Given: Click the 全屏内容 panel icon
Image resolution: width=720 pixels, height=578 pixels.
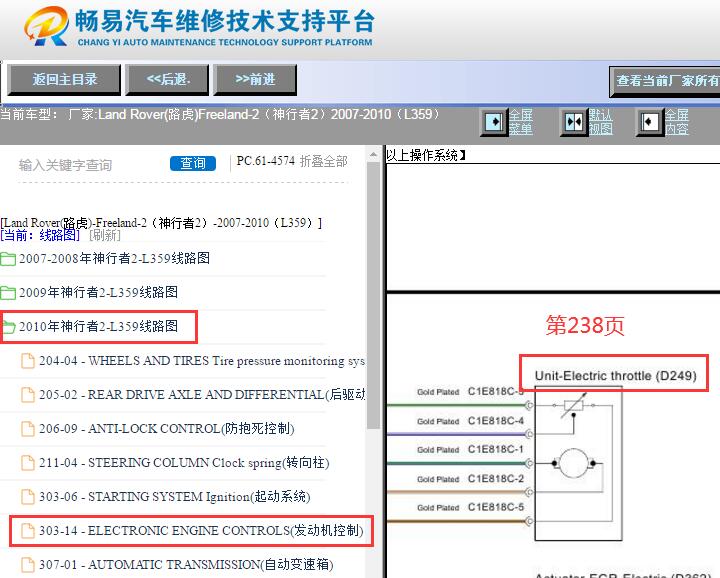Looking at the screenshot, I should (650, 122).
